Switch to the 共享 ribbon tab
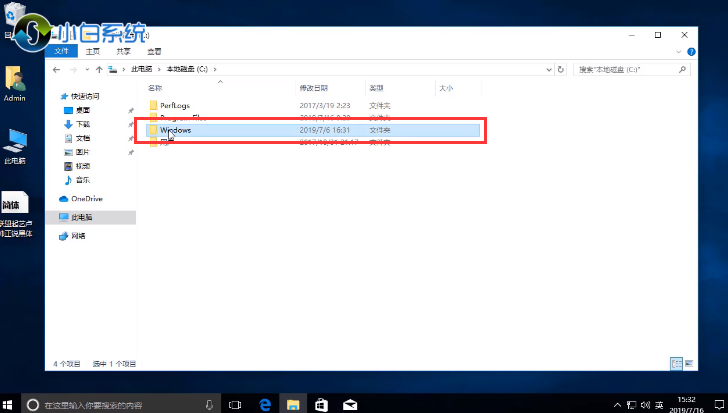The height and width of the screenshot is (413, 728). 123,51
